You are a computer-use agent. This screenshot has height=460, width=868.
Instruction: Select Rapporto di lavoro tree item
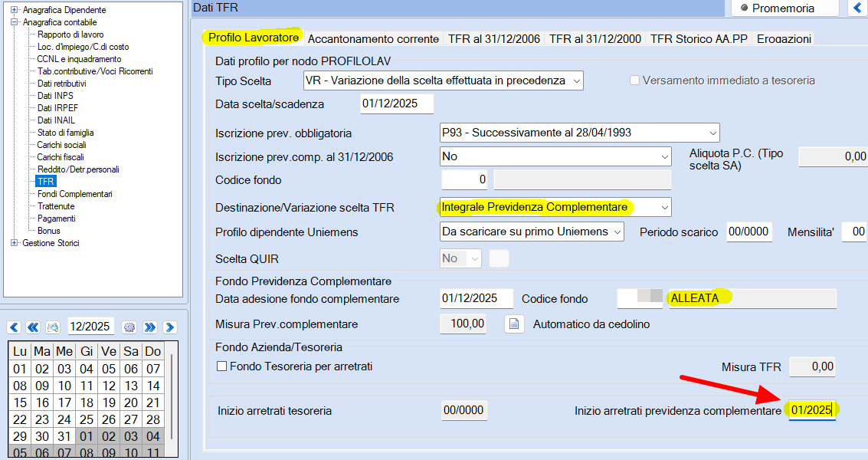(x=70, y=34)
